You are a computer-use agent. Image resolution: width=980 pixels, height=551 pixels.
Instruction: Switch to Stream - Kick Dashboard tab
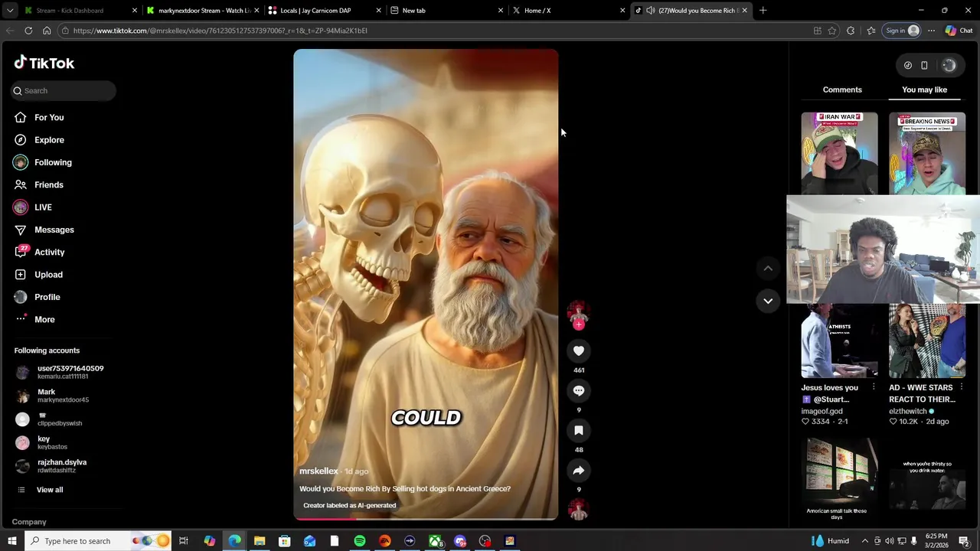(80, 10)
